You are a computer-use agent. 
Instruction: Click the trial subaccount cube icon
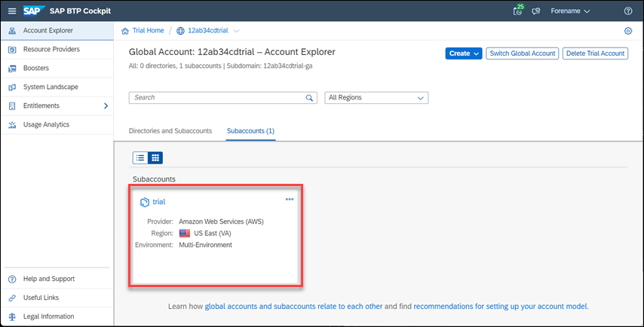click(145, 202)
